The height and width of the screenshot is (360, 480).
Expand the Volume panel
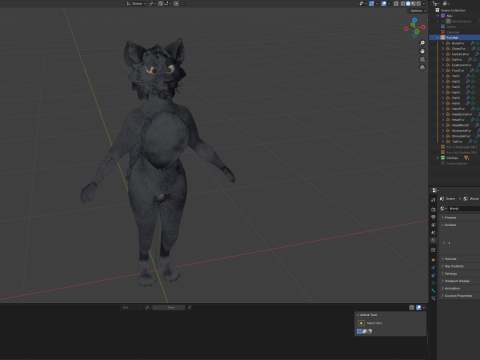pyautogui.click(x=460, y=259)
